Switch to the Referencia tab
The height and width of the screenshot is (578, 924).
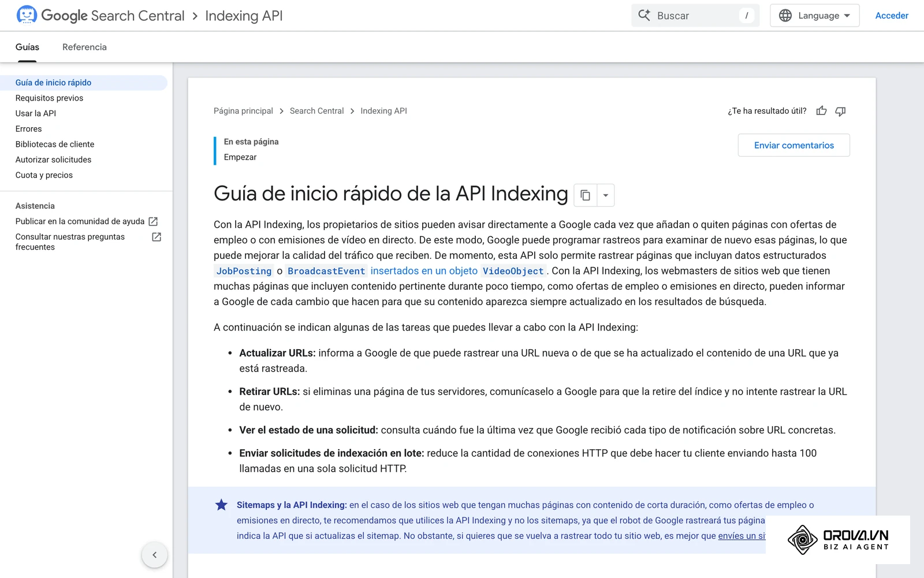pos(84,47)
